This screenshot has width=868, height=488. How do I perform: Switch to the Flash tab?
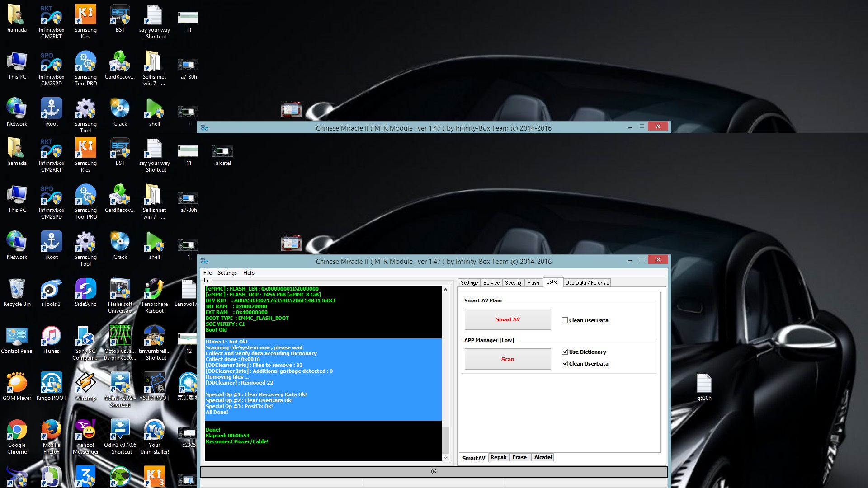(x=533, y=283)
